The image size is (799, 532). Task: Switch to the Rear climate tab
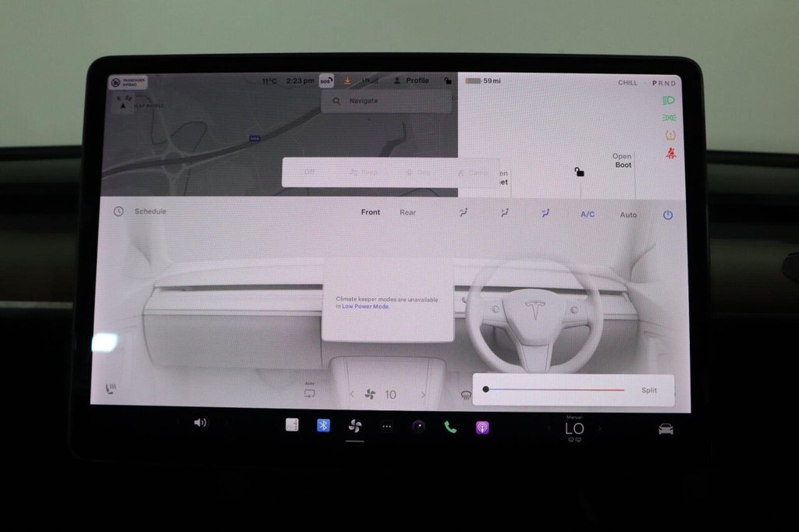[408, 212]
